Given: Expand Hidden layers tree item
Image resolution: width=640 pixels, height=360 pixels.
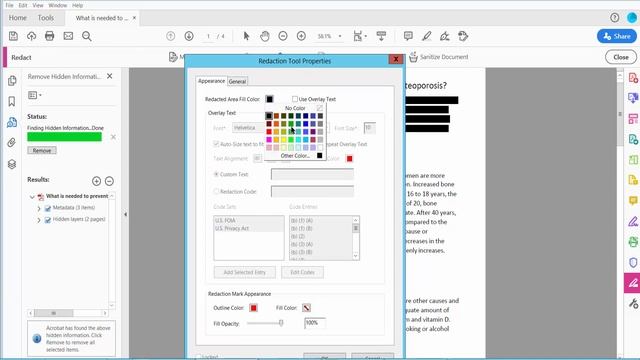Looking at the screenshot, I should (x=39, y=220).
